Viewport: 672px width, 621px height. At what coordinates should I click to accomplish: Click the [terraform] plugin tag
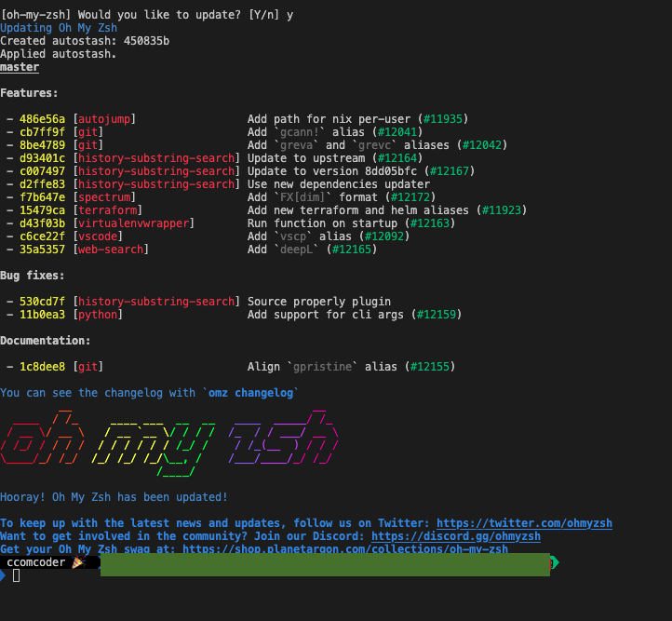(x=108, y=210)
